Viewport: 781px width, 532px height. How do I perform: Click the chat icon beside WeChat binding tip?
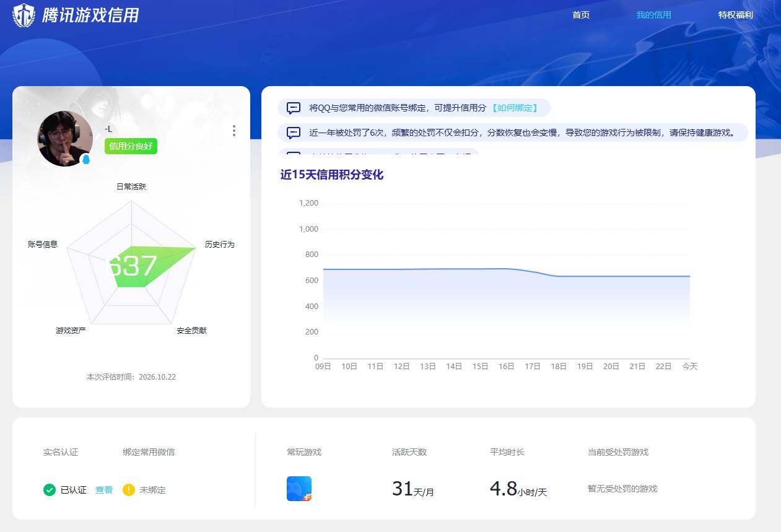tap(294, 108)
